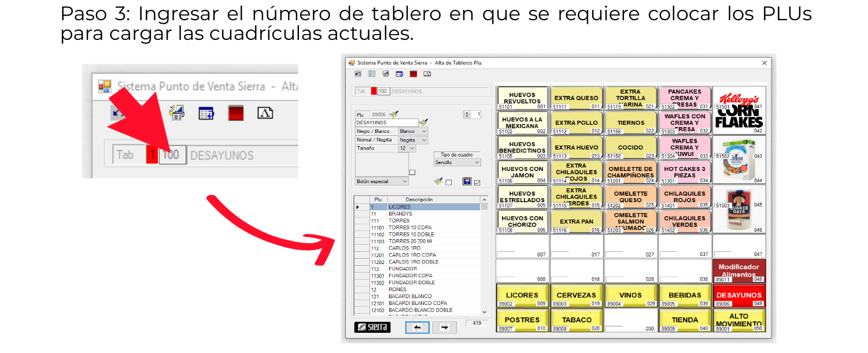Open the Negro / Blanco color dropdown
The image size is (868, 353).
pyautogui.click(x=413, y=131)
